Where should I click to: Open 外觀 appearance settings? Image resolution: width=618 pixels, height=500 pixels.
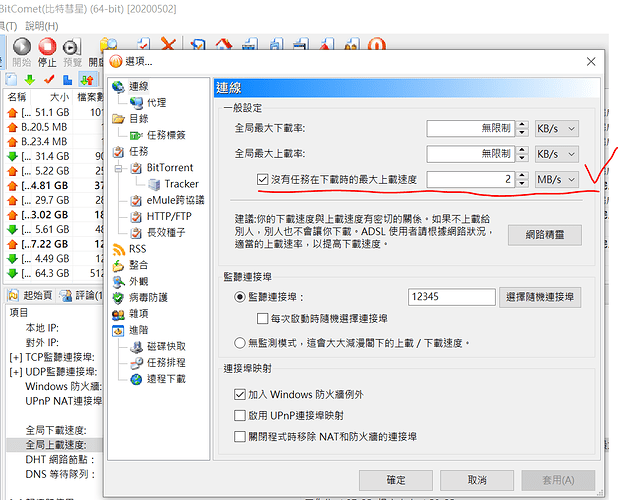tap(138, 281)
